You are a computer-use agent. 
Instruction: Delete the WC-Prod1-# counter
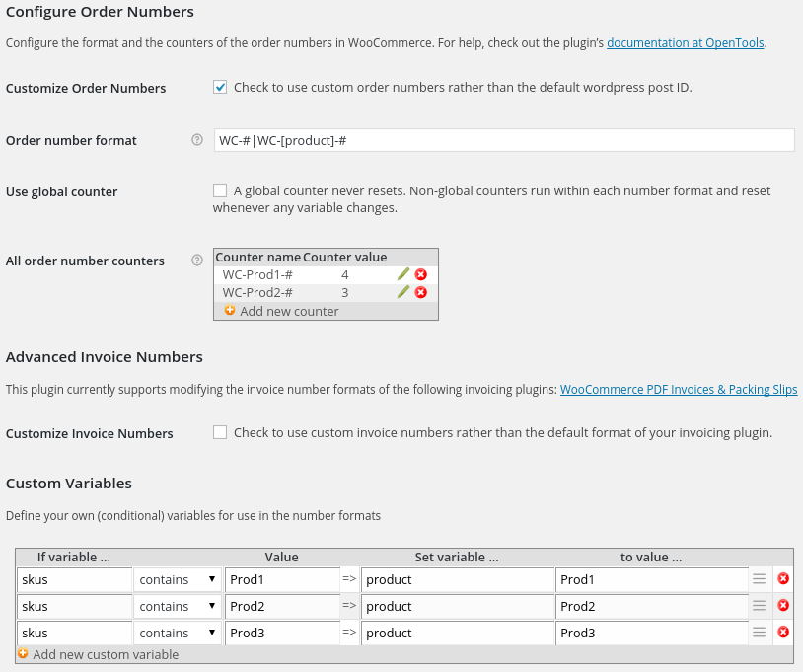click(x=421, y=275)
